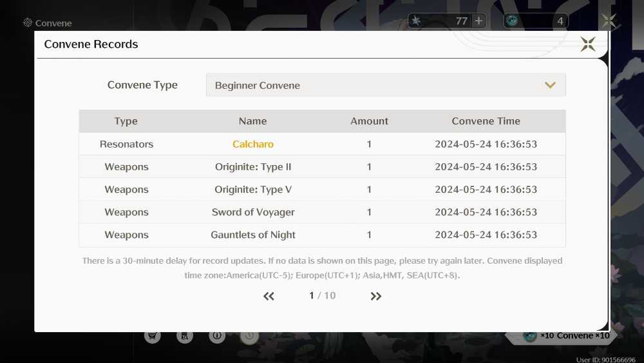Click the Convene logo icon
Image resolution: width=644 pixels, height=363 pixels.
pos(28,23)
